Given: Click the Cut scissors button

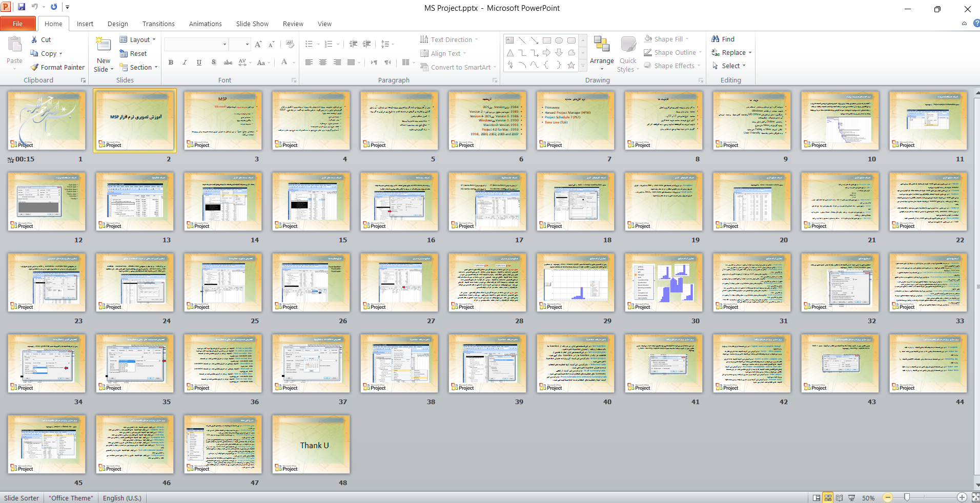Looking at the screenshot, I should tap(41, 39).
